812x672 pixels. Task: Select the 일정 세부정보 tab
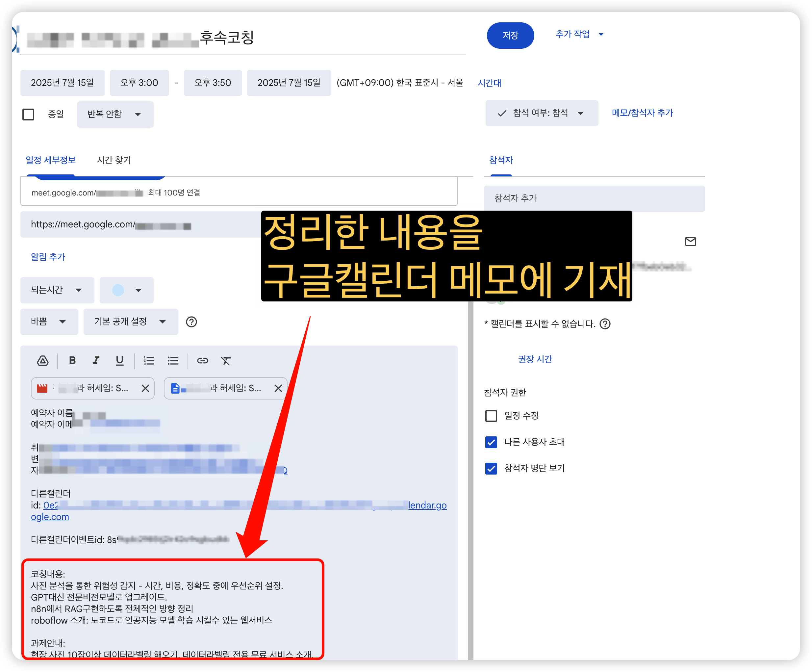pyautogui.click(x=51, y=160)
